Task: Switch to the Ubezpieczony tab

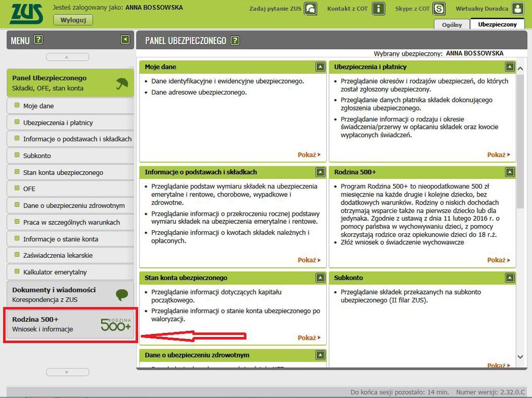Action: (497, 24)
